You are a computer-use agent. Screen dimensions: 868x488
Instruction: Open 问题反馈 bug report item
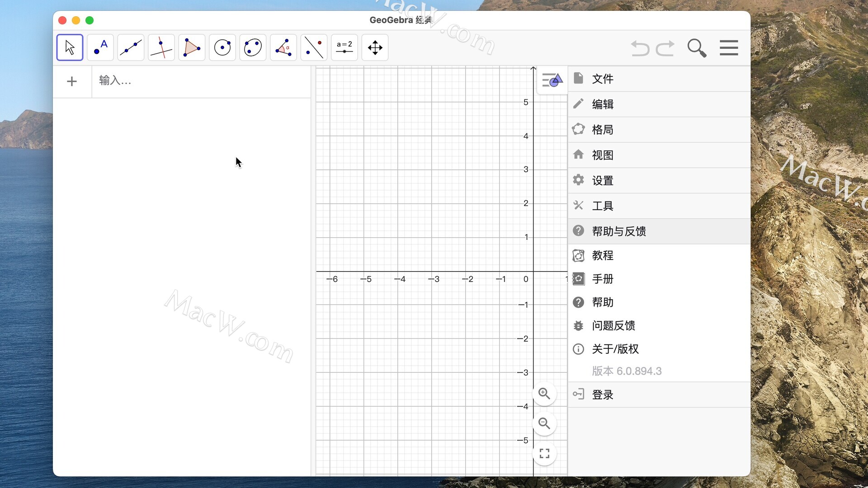click(x=659, y=325)
